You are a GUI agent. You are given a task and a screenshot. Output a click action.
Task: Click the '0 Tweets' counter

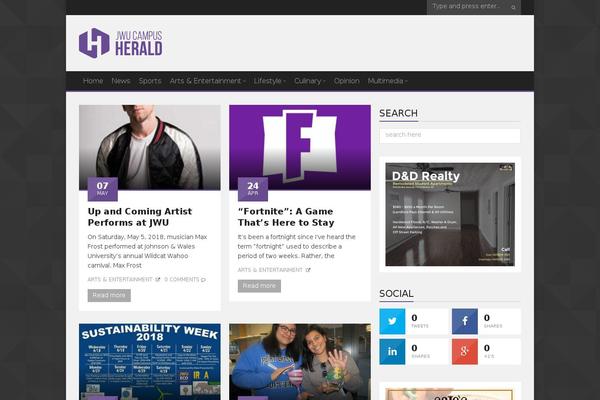click(420, 321)
